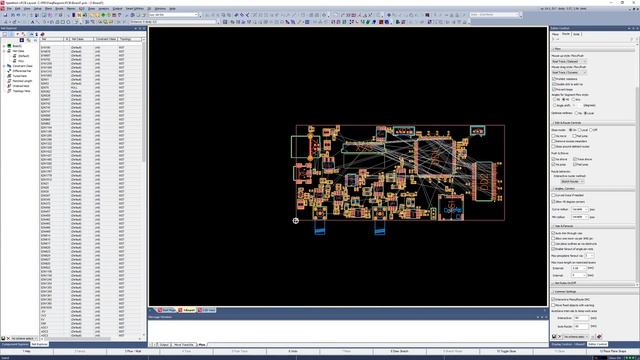Sort by the Constraint Class column header
This screenshot has width=640, height=360.
tap(106, 39)
